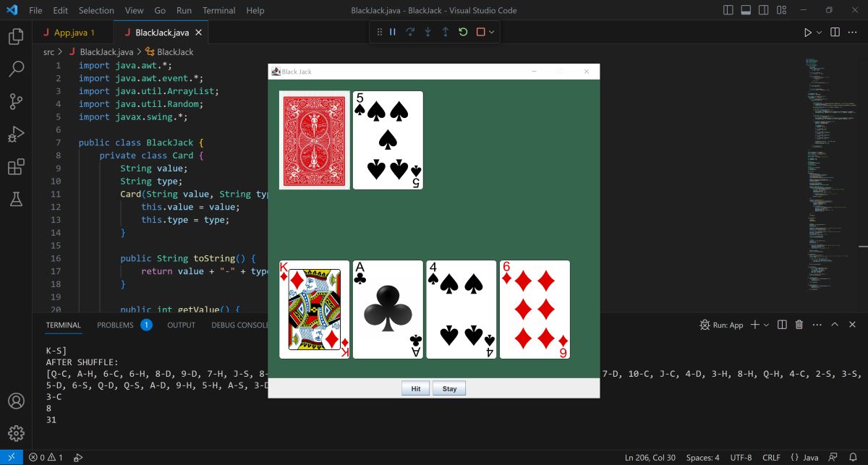868x465 pixels.
Task: Stop the debug session
Action: pos(480,32)
